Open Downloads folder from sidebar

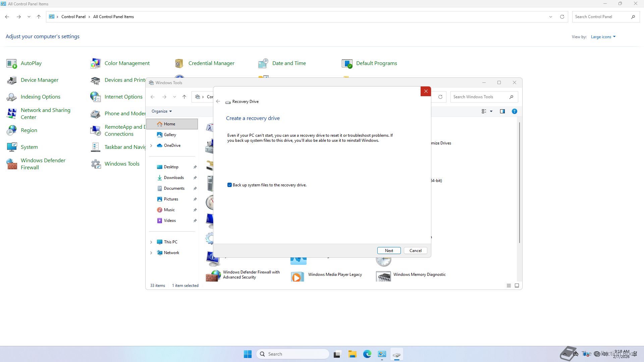coord(173,178)
